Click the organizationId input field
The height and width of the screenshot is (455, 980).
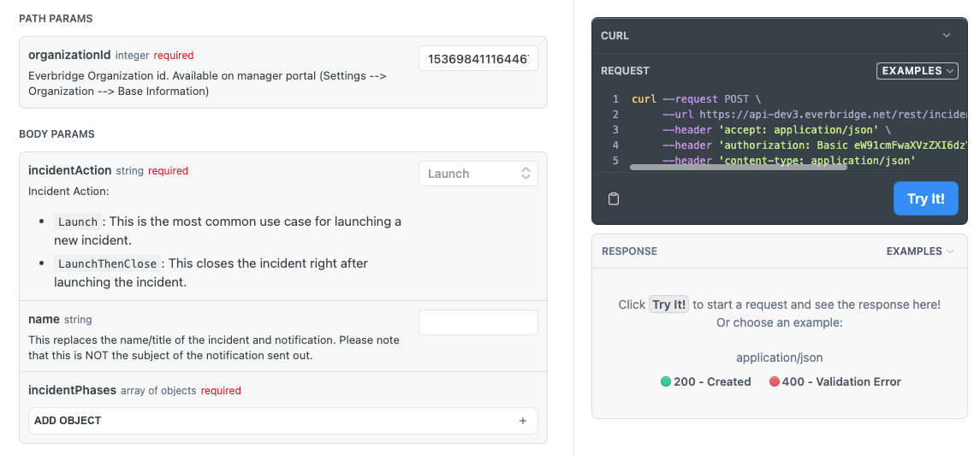478,58
